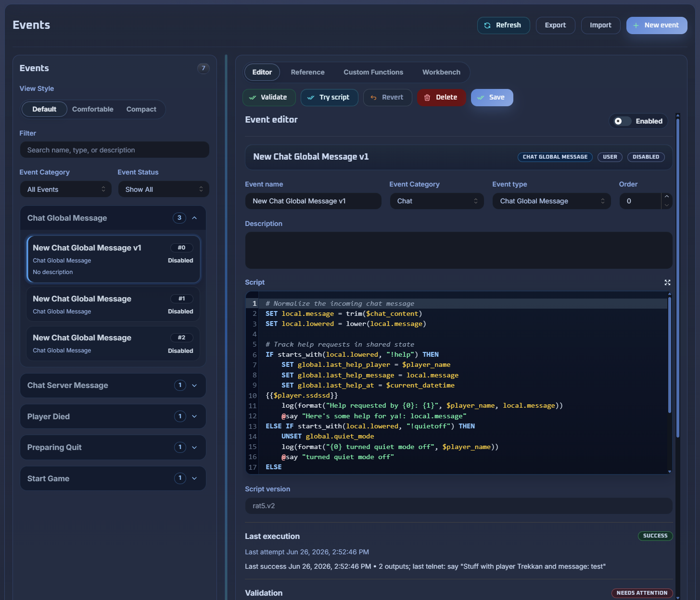Viewport: 700px width, 600px height.
Task: Click the USER tag
Action: click(610, 157)
